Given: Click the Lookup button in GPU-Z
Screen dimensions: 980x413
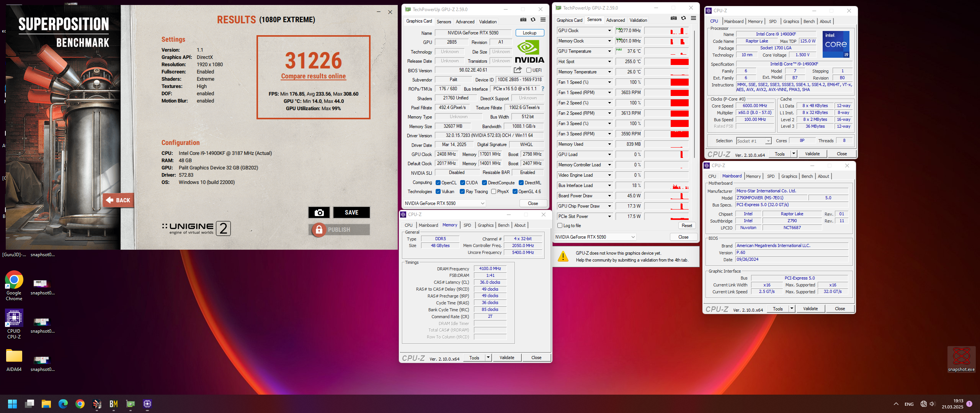Looking at the screenshot, I should 529,33.
